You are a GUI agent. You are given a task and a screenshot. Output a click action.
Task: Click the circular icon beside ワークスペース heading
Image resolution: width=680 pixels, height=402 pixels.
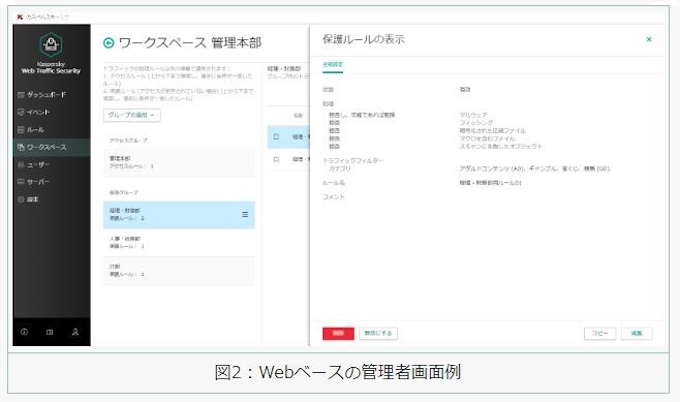click(x=108, y=43)
